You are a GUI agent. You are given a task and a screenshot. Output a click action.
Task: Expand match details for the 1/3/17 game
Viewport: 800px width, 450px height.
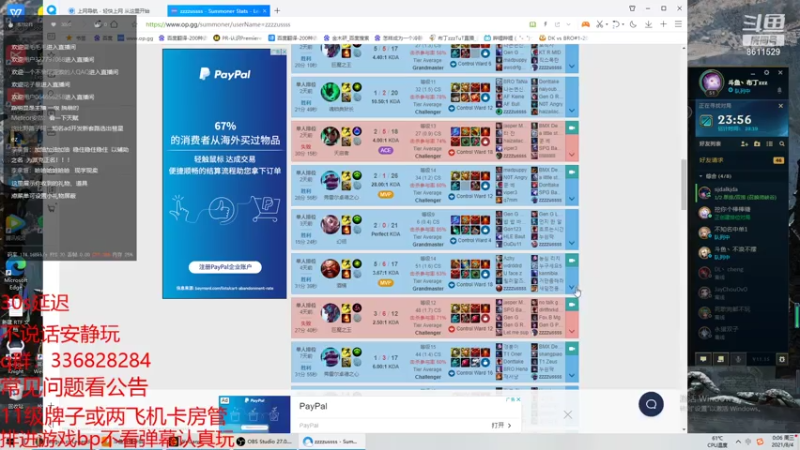click(x=571, y=376)
